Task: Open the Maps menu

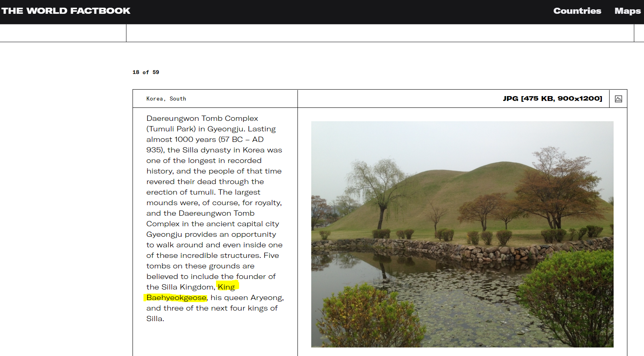Action: coord(627,11)
